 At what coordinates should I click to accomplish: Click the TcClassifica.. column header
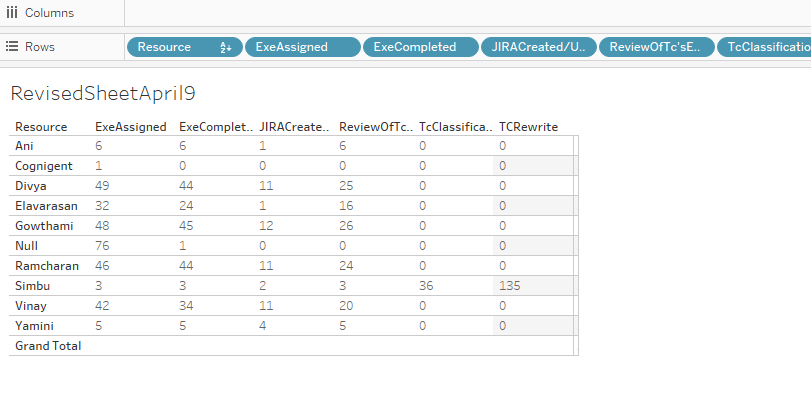pyautogui.click(x=456, y=127)
